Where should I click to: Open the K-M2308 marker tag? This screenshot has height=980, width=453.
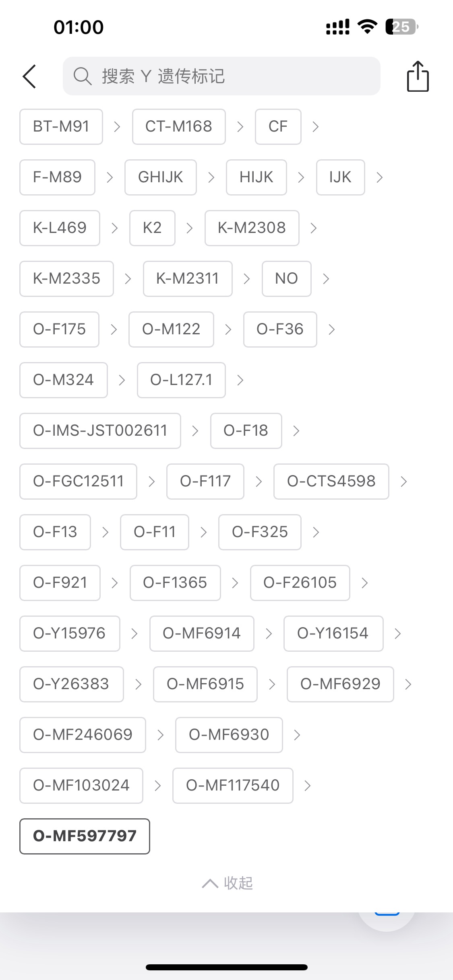252,228
